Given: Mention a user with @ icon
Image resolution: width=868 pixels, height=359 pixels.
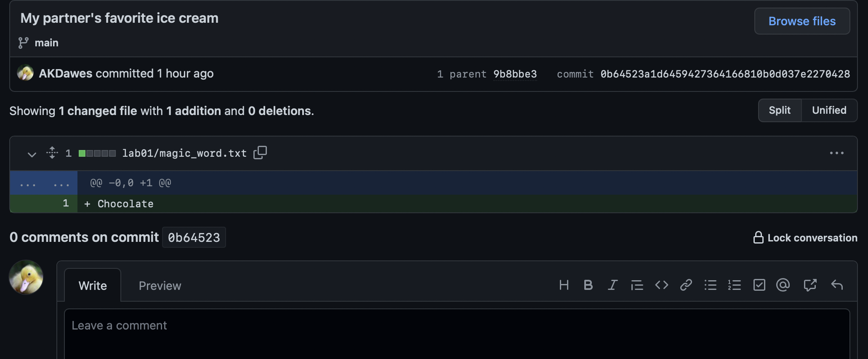Looking at the screenshot, I should tap(783, 285).
